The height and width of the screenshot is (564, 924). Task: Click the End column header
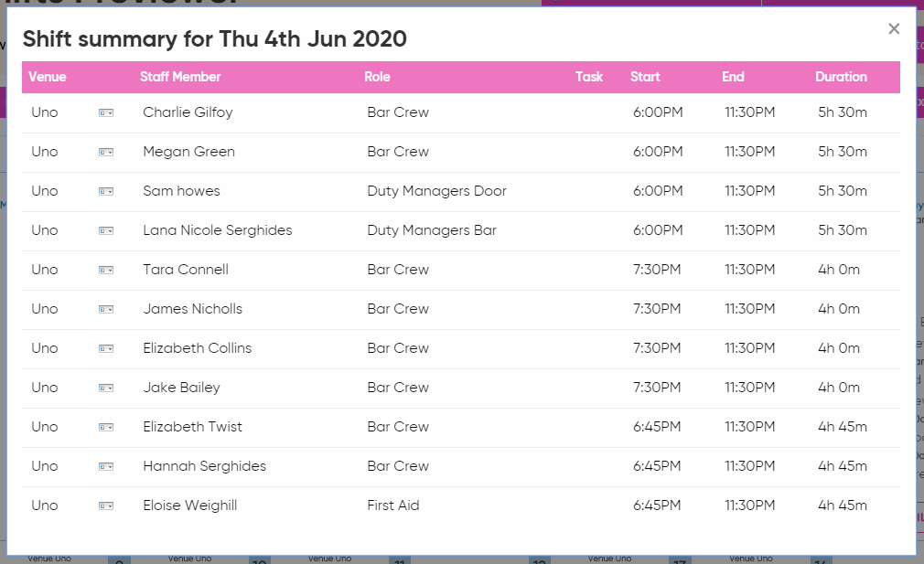point(733,77)
